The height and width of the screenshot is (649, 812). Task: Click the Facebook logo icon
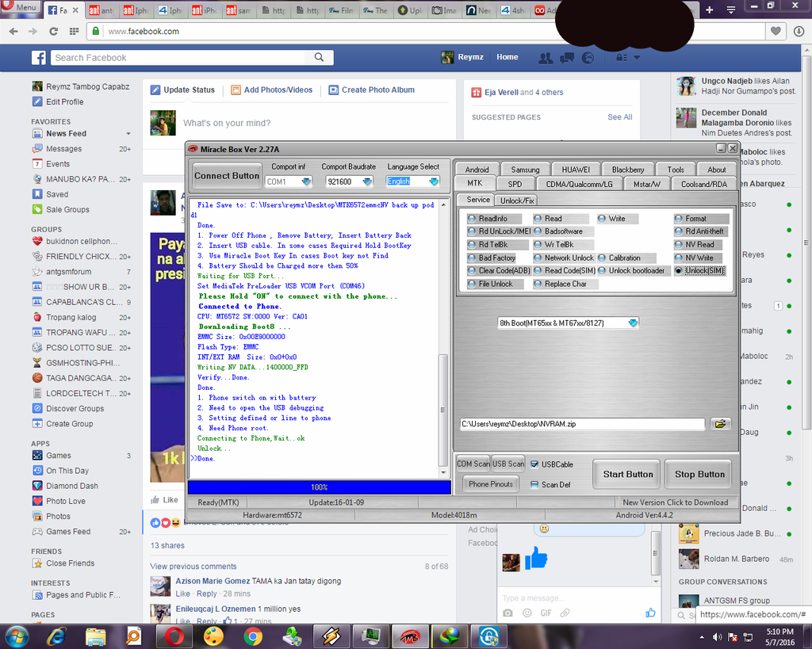39,57
